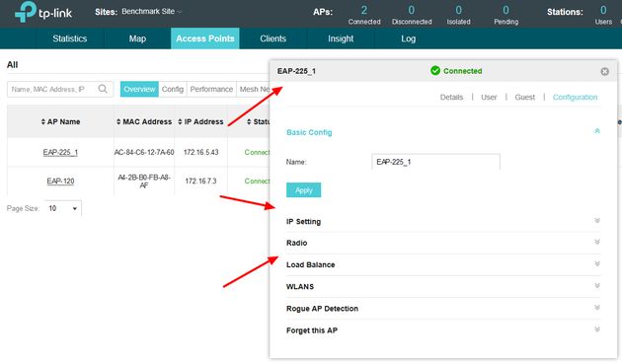622x364 pixels.
Task: Click the All heading
Action: click(12, 65)
